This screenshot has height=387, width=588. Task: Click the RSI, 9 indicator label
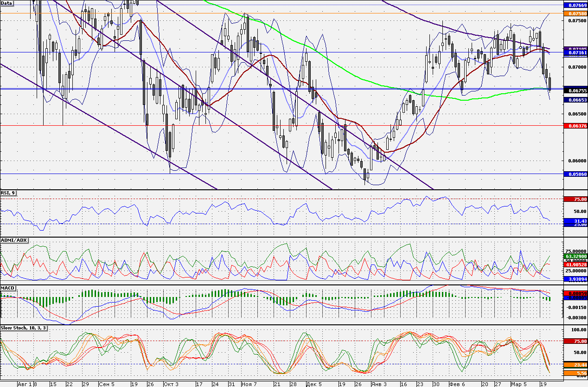click(x=8, y=193)
